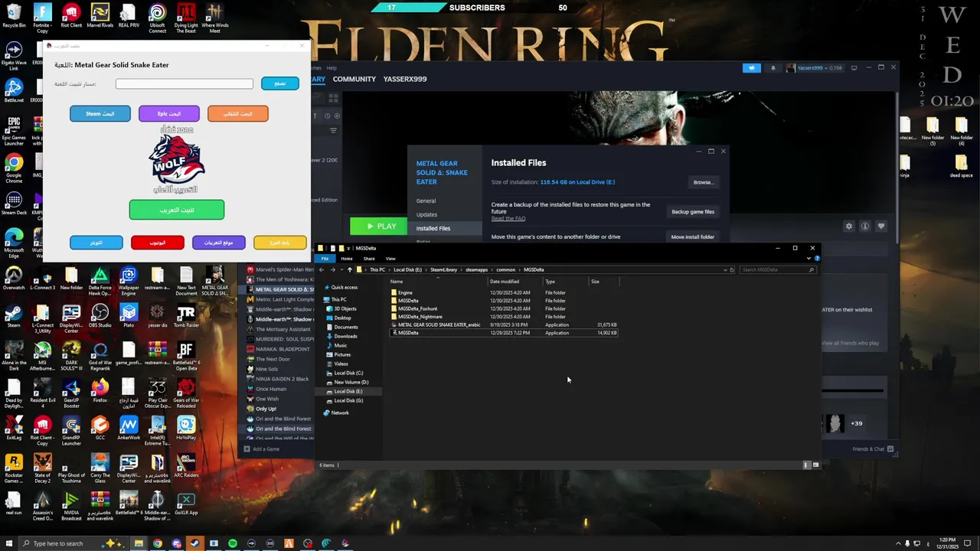Open ARC Raiders desktop shortcut

[186, 465]
